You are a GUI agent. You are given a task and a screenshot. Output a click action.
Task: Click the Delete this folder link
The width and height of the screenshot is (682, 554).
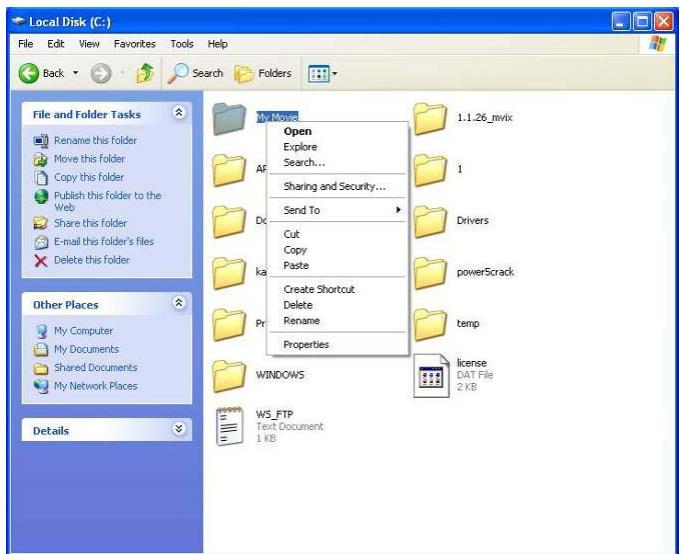pos(92,260)
